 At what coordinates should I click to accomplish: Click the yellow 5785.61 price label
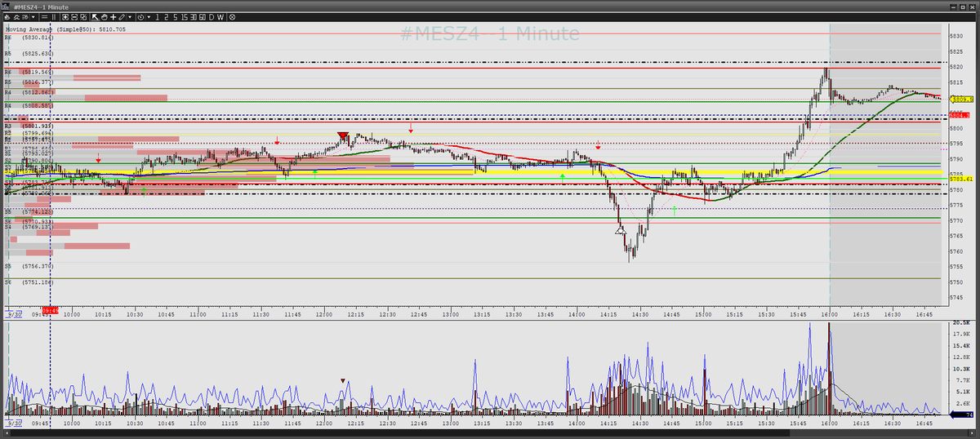[x=961, y=179]
